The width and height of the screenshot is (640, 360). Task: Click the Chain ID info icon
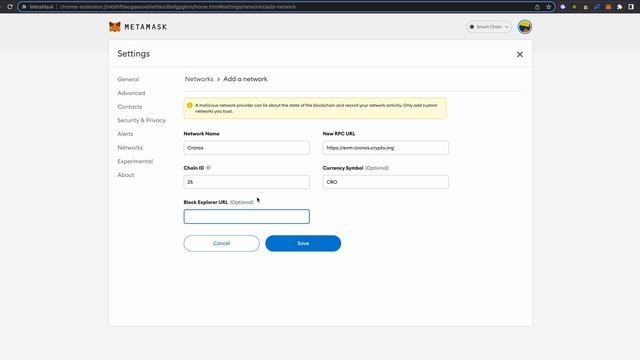208,168
